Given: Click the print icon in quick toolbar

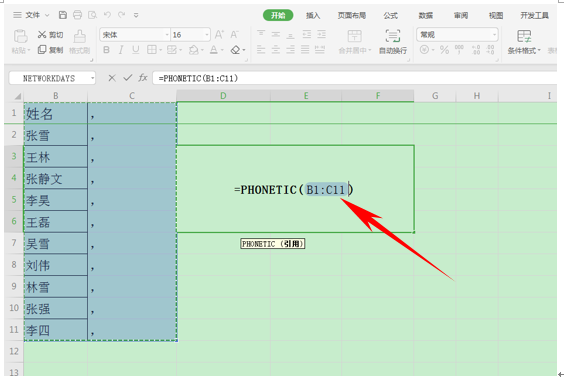Looking at the screenshot, I should [77, 15].
